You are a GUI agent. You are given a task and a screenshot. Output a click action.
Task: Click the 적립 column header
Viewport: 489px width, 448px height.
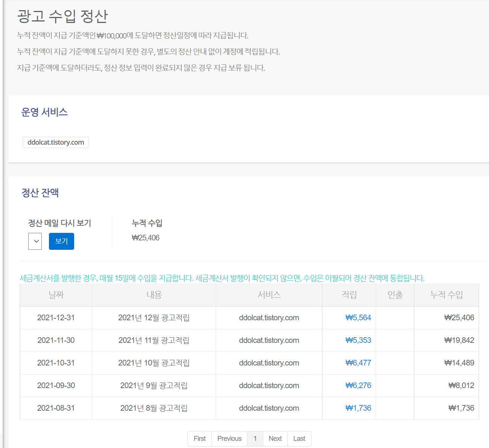click(x=349, y=295)
